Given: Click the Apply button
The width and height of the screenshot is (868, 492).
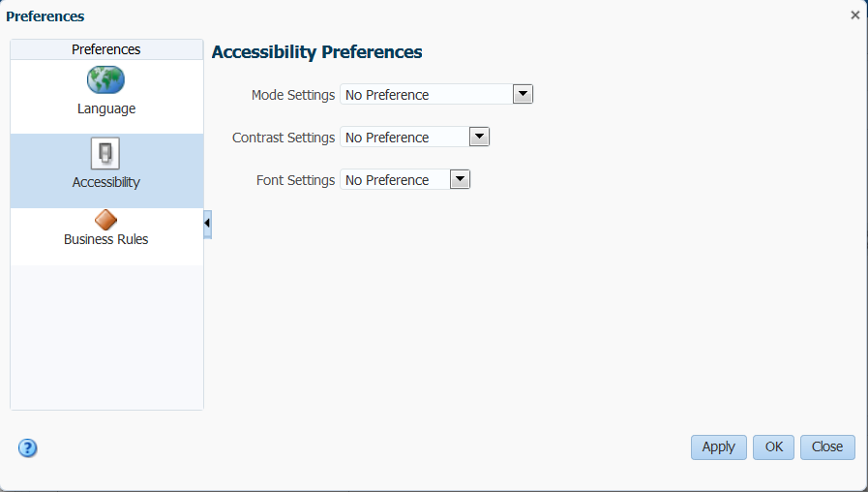Looking at the screenshot, I should (x=719, y=447).
